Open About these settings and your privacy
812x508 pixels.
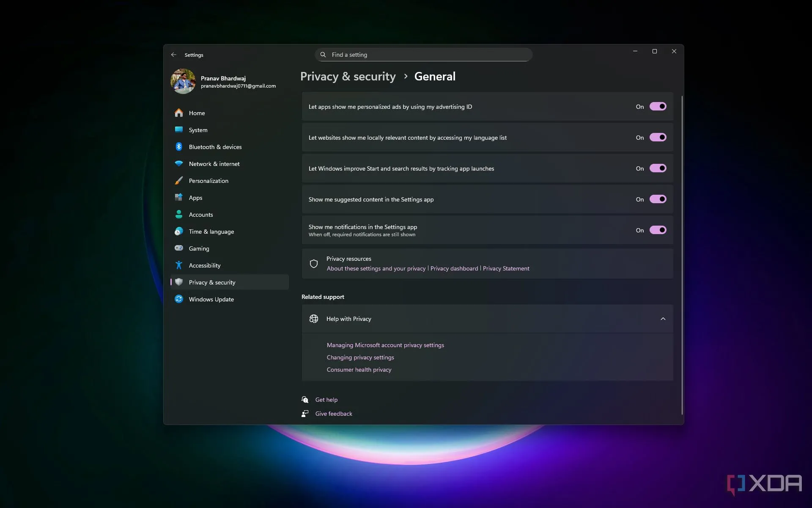pos(376,268)
